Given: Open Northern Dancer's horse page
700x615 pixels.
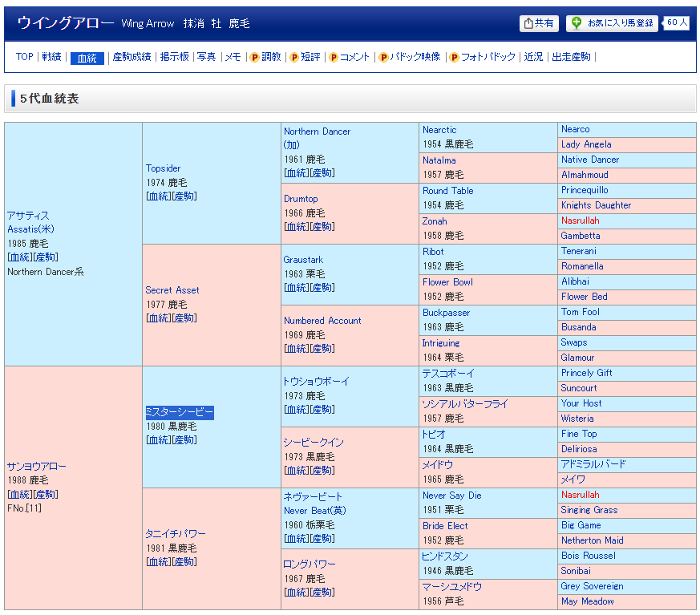Looking at the screenshot, I should (x=317, y=131).
